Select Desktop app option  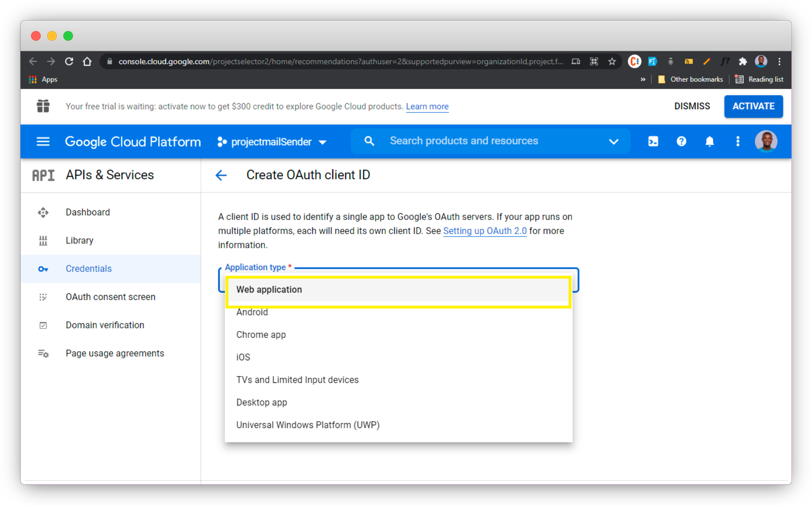(399, 403)
